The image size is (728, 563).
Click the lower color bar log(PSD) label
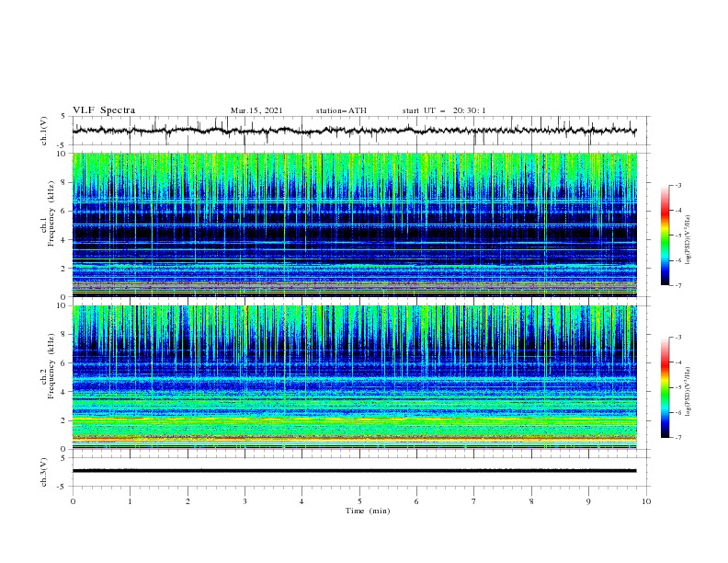point(688,392)
